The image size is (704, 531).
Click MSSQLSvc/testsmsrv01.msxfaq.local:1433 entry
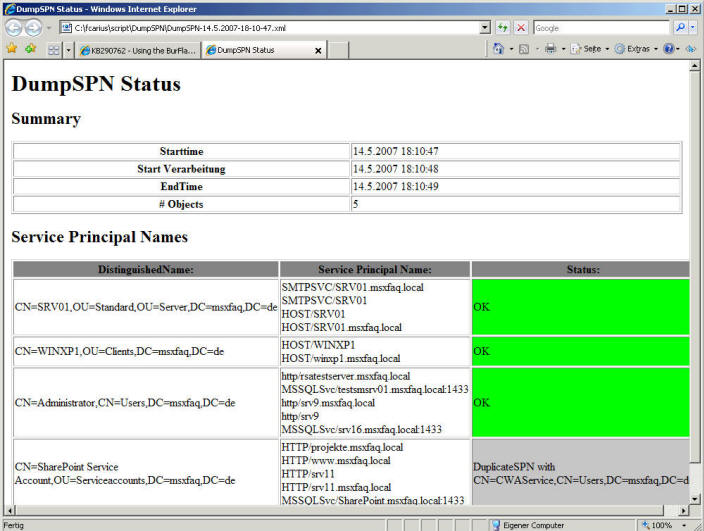375,389
